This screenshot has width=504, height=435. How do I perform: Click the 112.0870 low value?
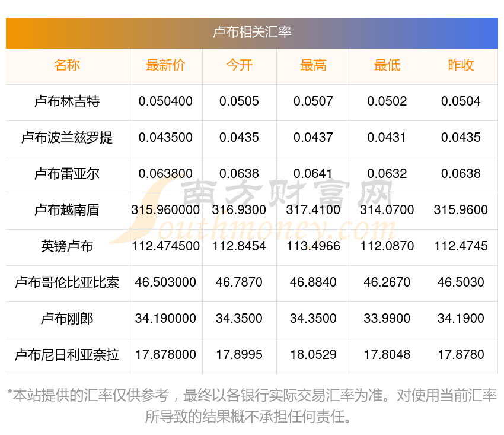pyautogui.click(x=387, y=246)
